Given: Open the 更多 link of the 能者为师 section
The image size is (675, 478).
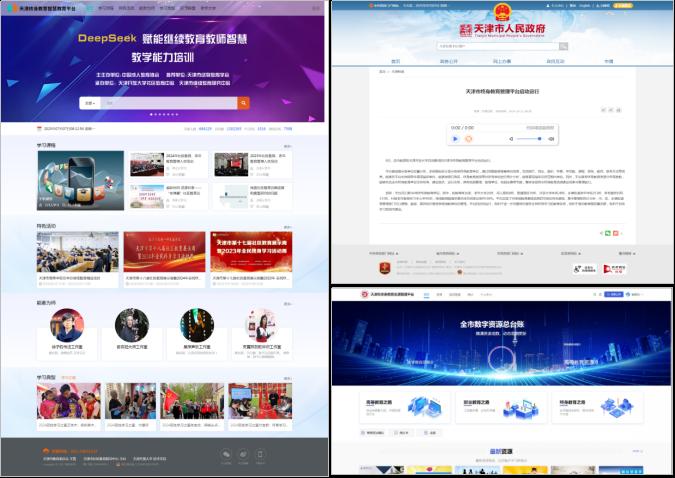Looking at the screenshot, I should pos(288,304).
